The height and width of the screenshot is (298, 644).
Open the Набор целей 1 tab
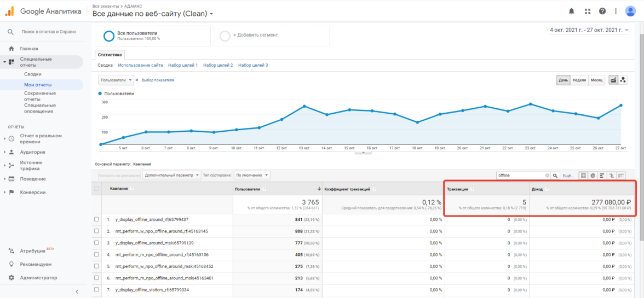[183, 65]
